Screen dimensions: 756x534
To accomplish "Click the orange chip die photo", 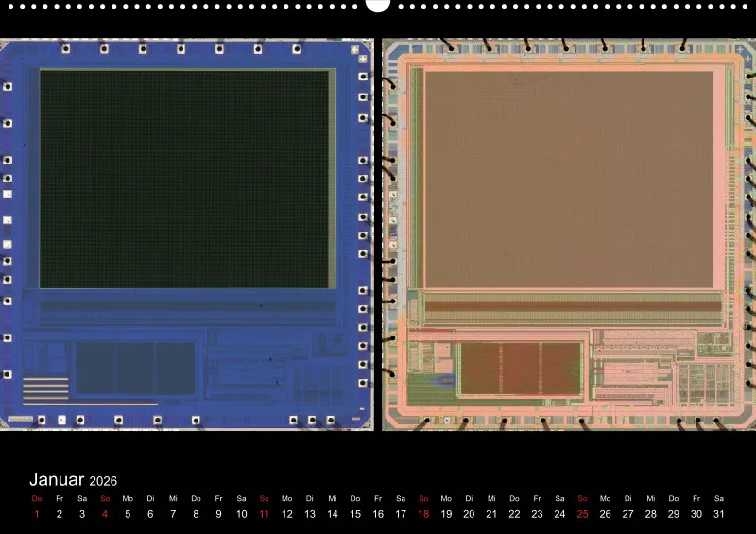I will (x=569, y=234).
